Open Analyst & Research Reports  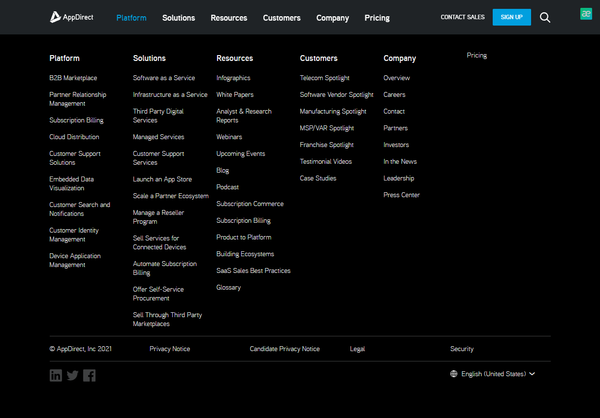(x=244, y=116)
